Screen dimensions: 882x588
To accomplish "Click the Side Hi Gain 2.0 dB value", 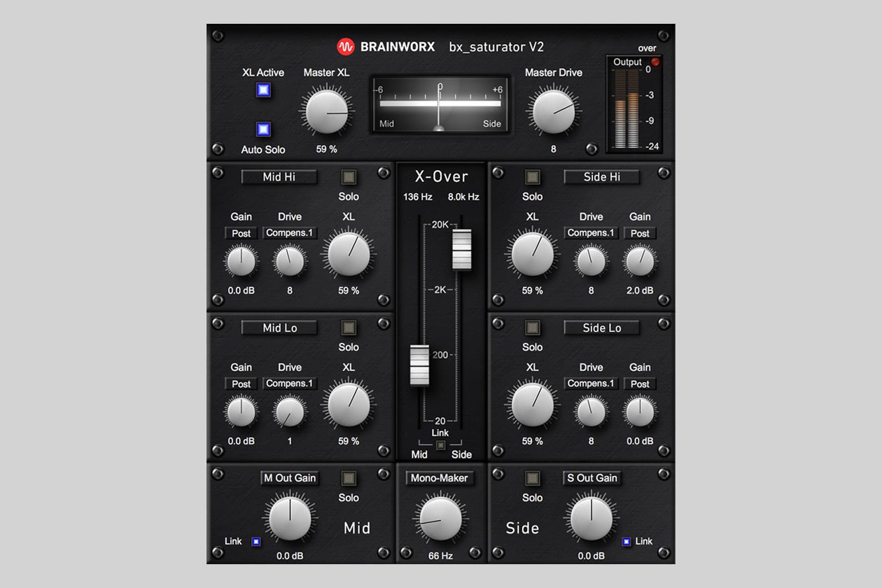I will click(640, 290).
